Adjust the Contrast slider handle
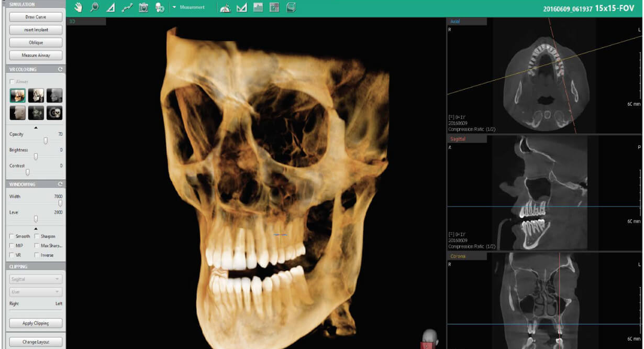This screenshot has height=349, width=644. pyautogui.click(x=28, y=172)
